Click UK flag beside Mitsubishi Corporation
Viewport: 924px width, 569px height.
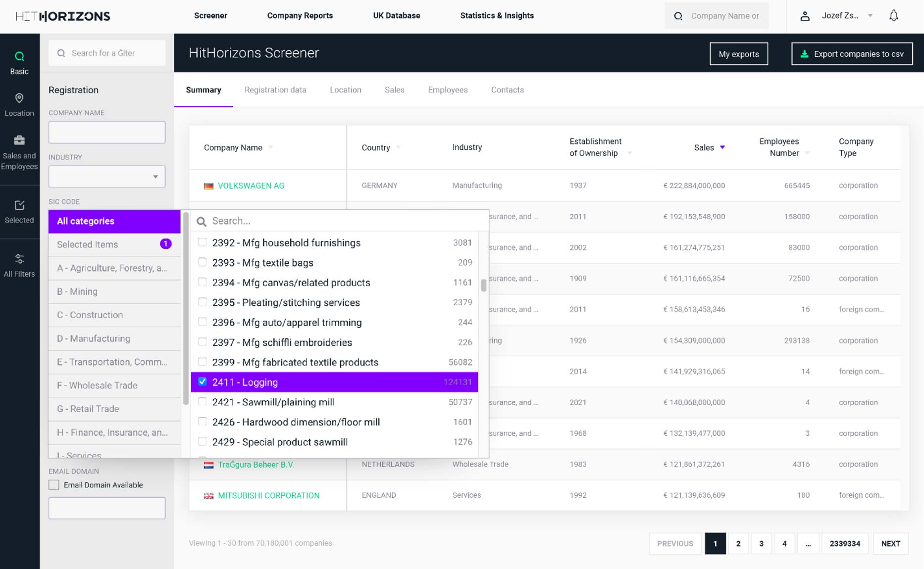[209, 496]
